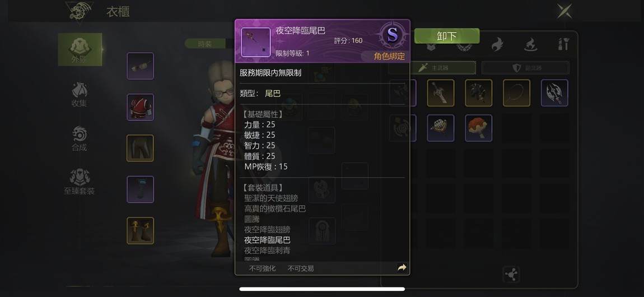Select the hammer weapon costume slot
Screen dimensions: 644x297
140,66
